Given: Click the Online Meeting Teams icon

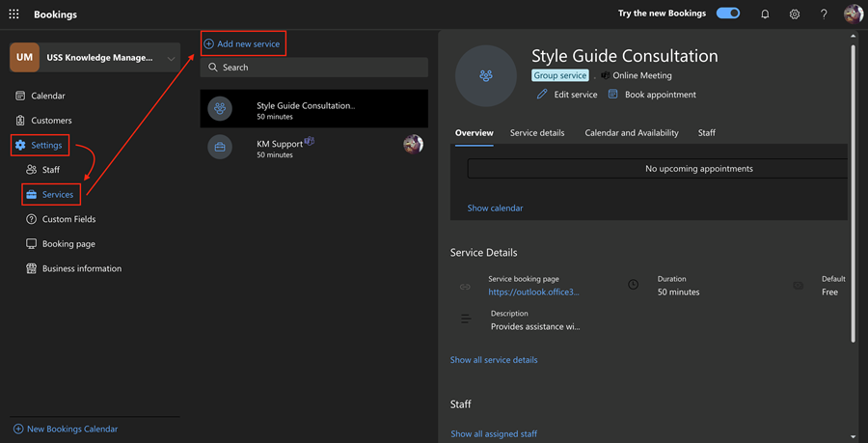Looking at the screenshot, I should [606, 75].
